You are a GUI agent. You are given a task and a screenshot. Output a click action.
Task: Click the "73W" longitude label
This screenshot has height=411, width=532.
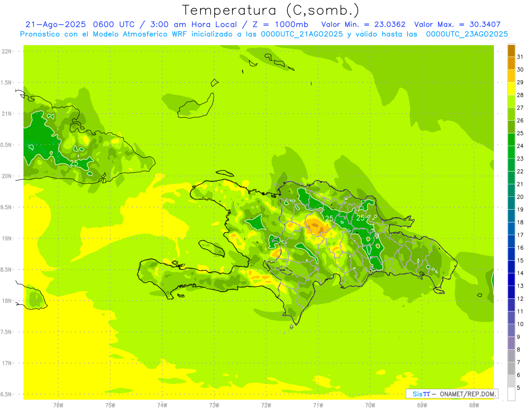point(214,405)
